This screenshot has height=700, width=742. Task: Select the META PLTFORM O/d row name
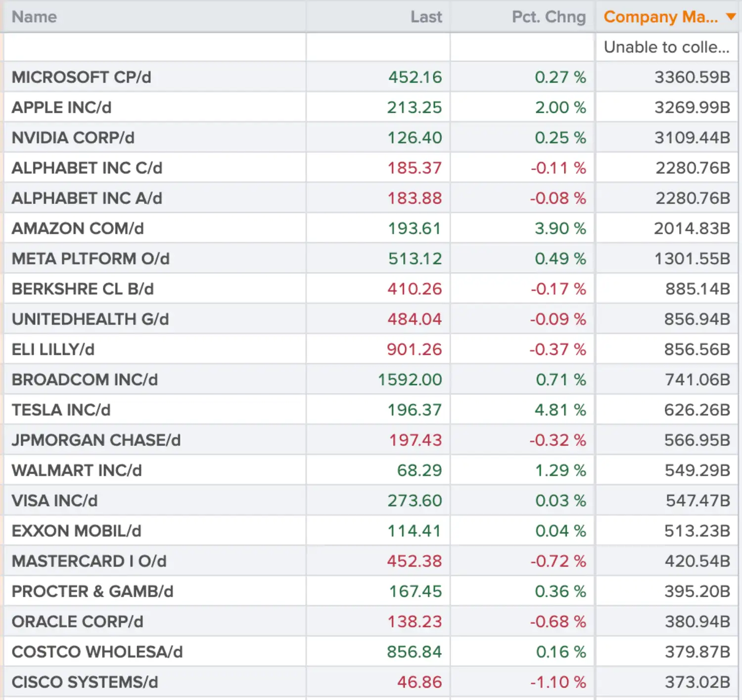click(x=91, y=259)
